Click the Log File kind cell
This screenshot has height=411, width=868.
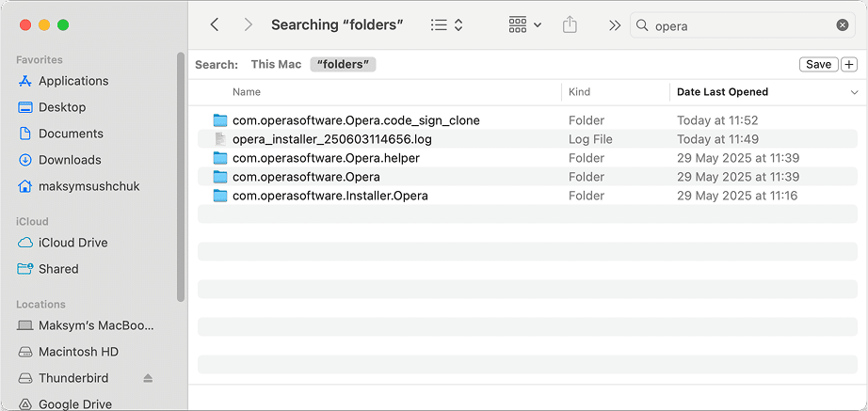tap(590, 139)
